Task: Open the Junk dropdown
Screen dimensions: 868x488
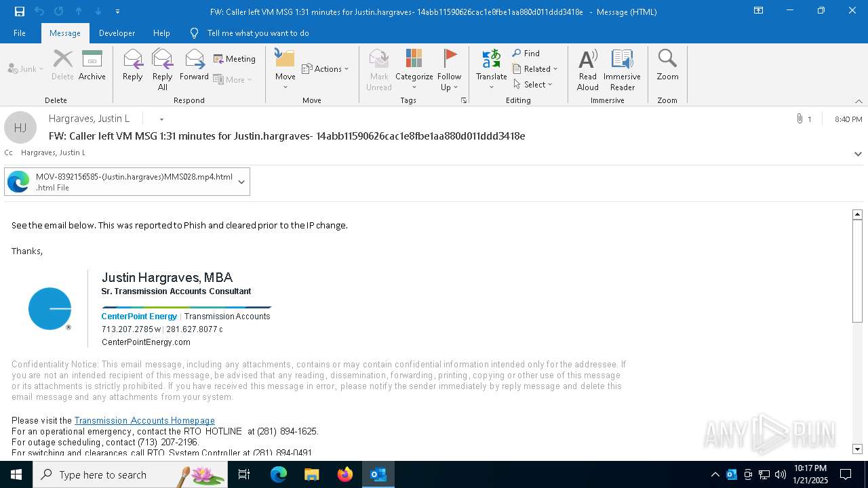Action: pyautogui.click(x=26, y=69)
